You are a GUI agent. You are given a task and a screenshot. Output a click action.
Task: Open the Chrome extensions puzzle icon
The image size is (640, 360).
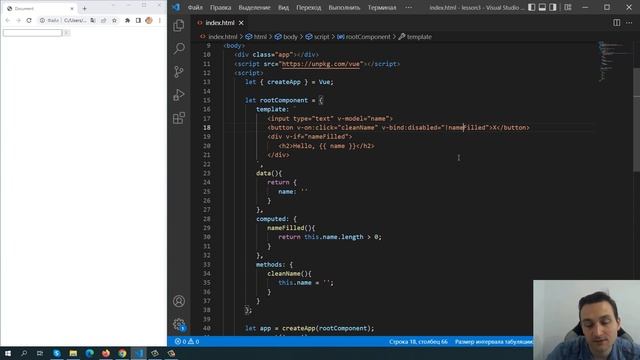127,20
